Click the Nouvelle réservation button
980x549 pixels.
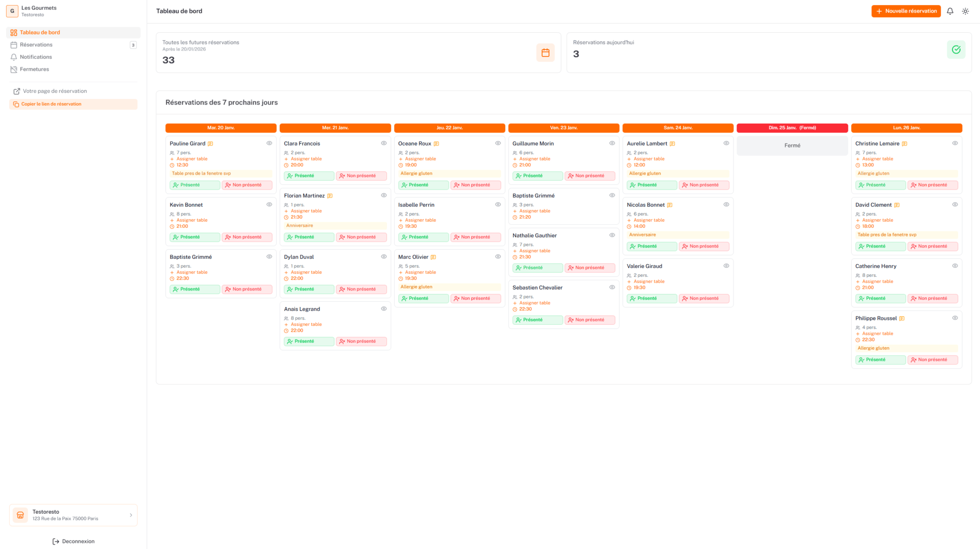[905, 11]
